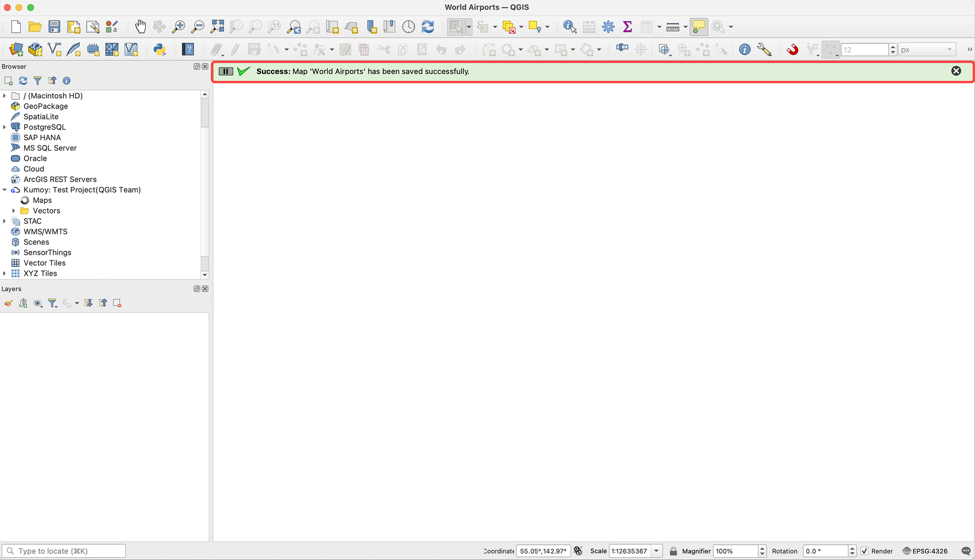This screenshot has height=560, width=975.
Task: Toggle Map Tips speech bubble
Action: (699, 26)
